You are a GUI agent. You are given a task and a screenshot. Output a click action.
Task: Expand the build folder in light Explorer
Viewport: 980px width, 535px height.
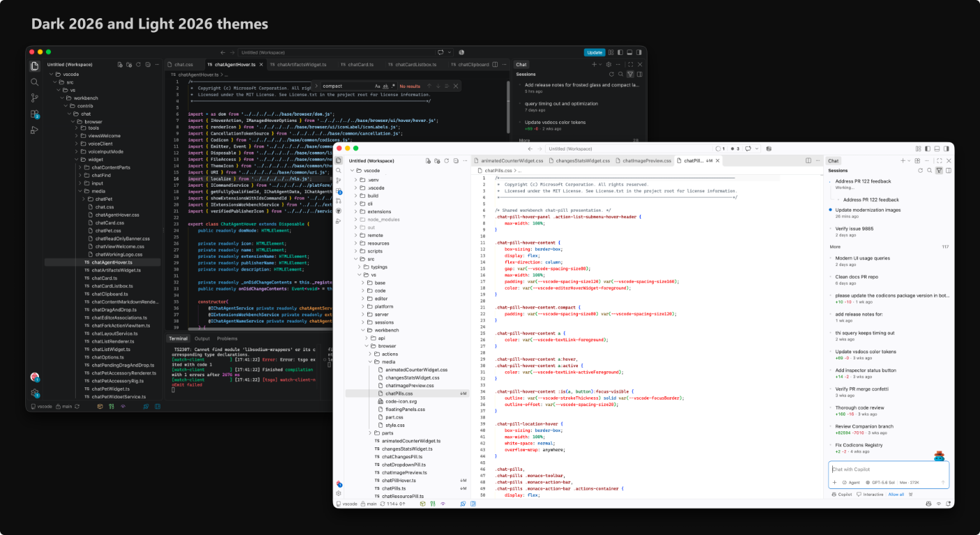[355, 196]
